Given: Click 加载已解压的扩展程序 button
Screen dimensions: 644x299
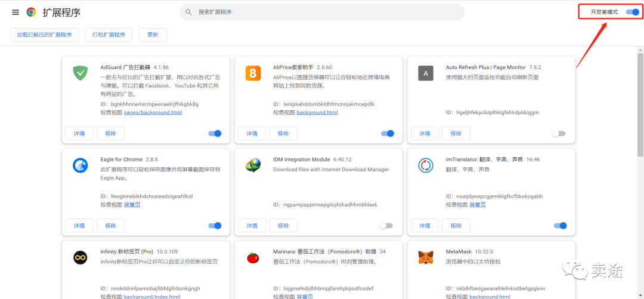Looking at the screenshot, I should coord(44,35).
